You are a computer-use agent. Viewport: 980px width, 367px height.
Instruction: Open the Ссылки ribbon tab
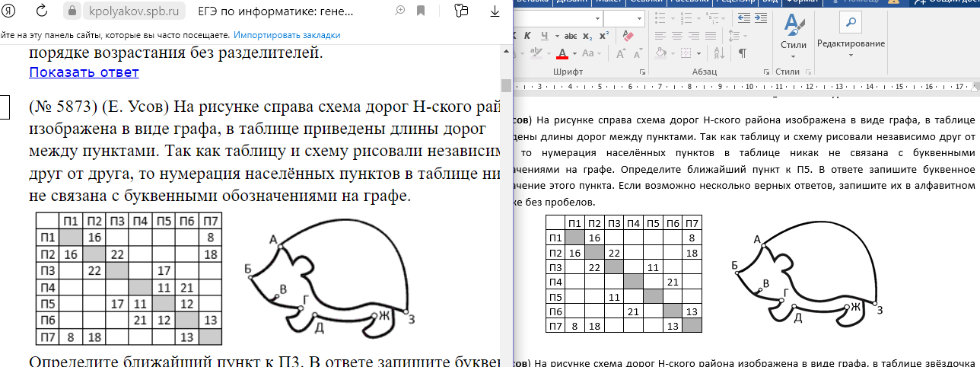[644, 2]
